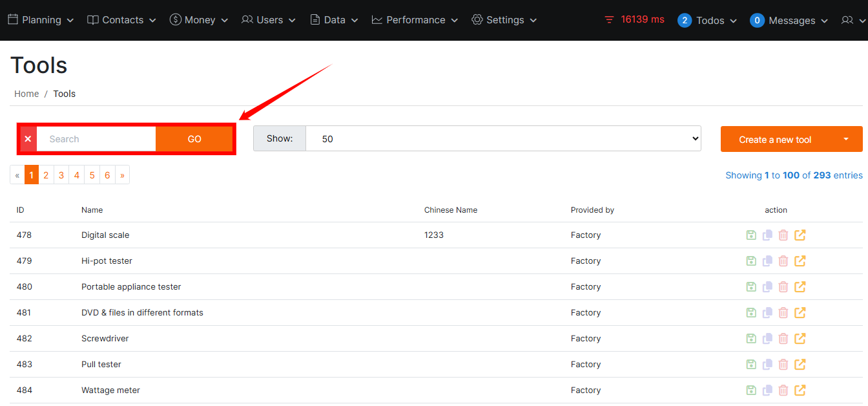Duplicate the Wattage meter tool
The width and height of the screenshot is (868, 406).
[x=767, y=390]
